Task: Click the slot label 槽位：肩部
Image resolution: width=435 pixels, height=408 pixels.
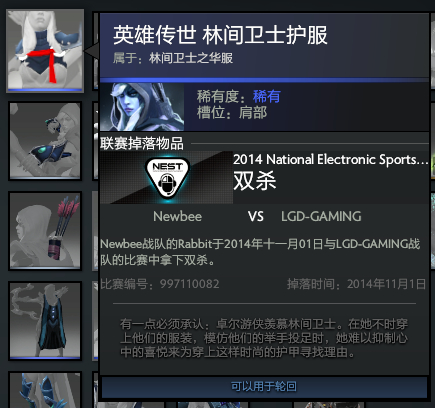Action: pyautogui.click(x=232, y=113)
